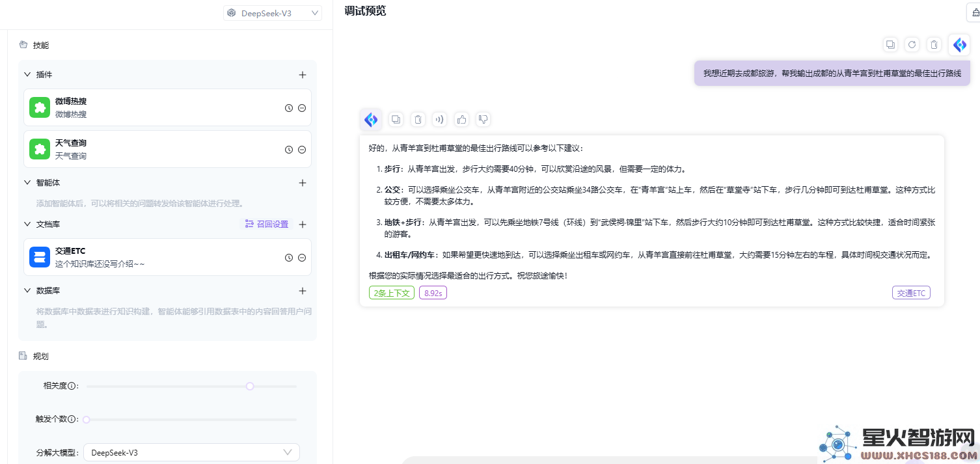Image resolution: width=980 pixels, height=464 pixels.
Task: Adjust the 相关度 slider handle
Action: pyautogui.click(x=250, y=387)
